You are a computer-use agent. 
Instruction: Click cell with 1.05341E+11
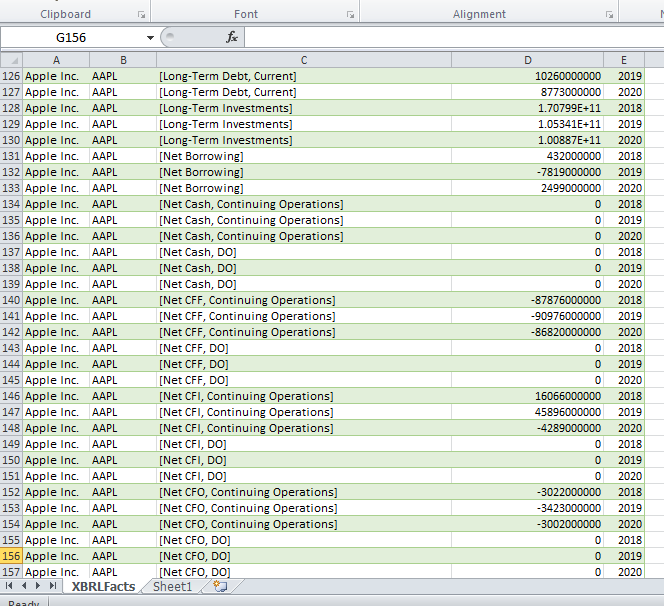pyautogui.click(x=528, y=125)
